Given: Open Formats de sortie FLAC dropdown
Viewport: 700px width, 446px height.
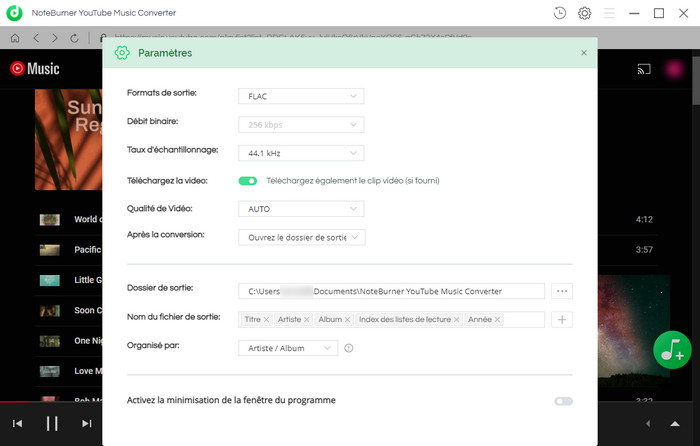Looking at the screenshot, I should tap(301, 96).
